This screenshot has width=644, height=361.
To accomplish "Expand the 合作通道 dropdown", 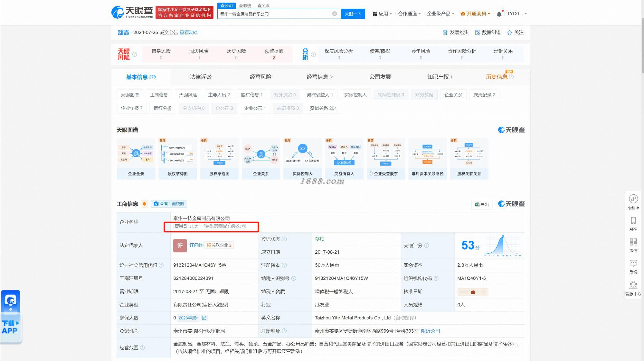I will tap(409, 14).
